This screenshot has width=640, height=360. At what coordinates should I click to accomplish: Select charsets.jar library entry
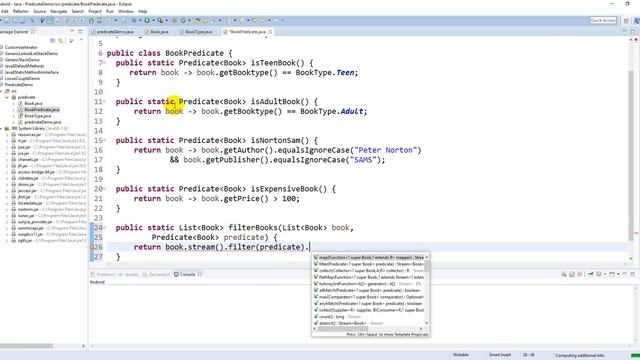click(28, 160)
